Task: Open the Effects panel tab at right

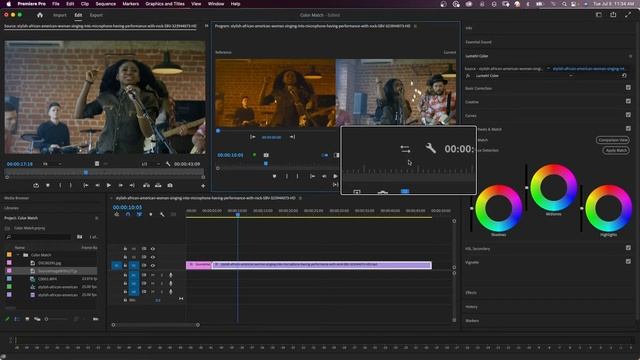Action: coord(471,293)
